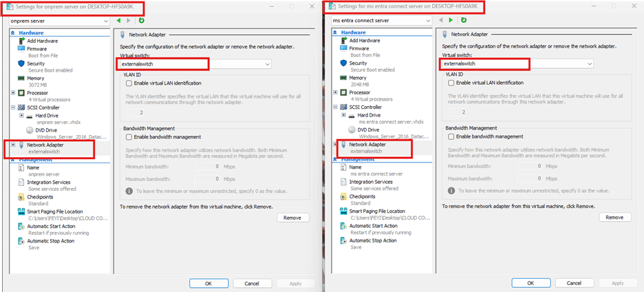
Task: Click Cancel in the onprem server settings window
Action: (251, 283)
